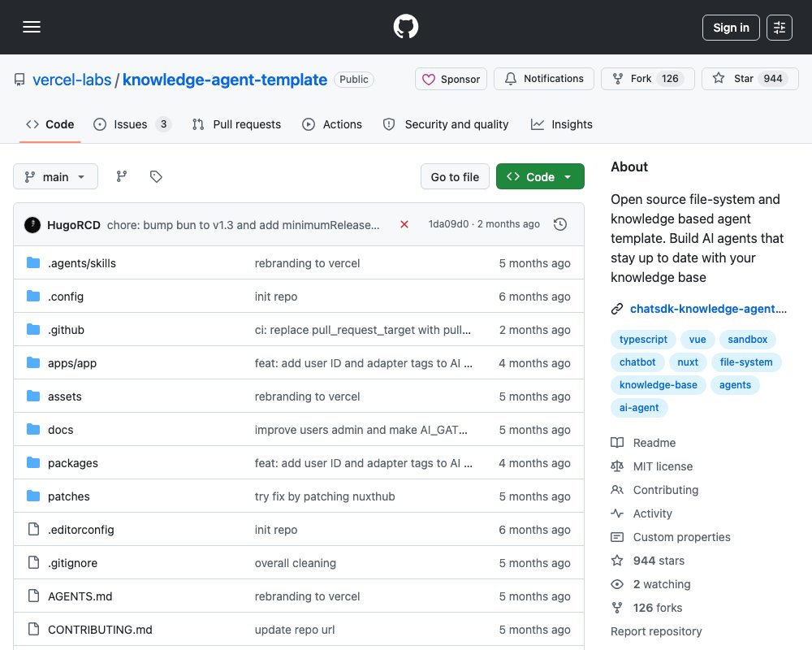The height and width of the screenshot is (650, 812).
Task: Select the knowledge-base topic tag
Action: [659, 385]
